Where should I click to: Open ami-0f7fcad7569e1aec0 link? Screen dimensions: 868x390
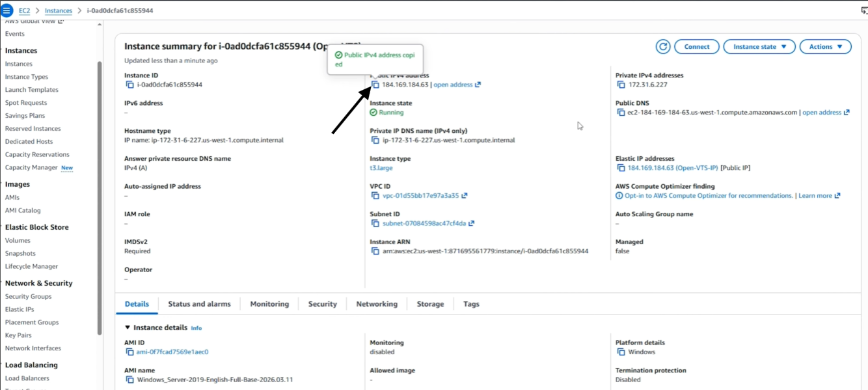(172, 352)
